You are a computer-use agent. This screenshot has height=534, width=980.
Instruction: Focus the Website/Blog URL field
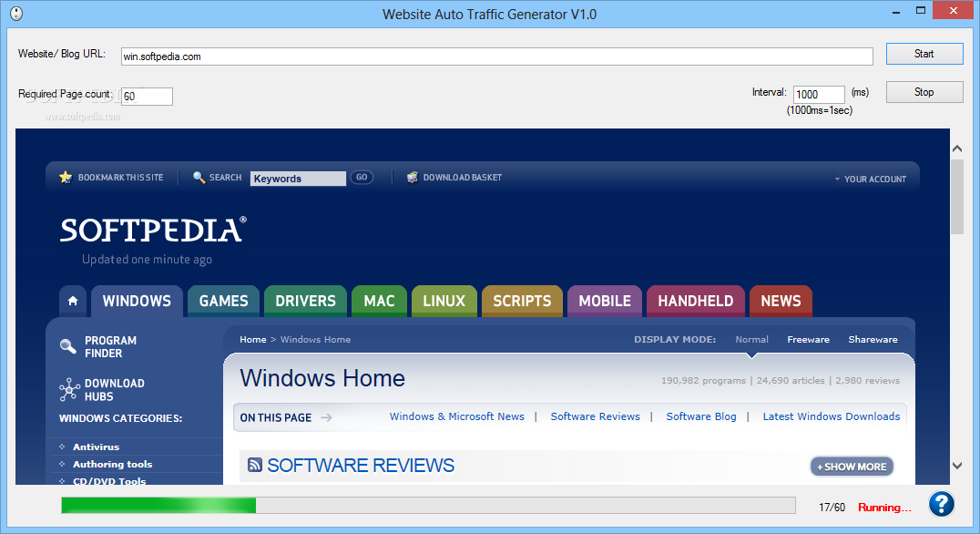coord(497,56)
